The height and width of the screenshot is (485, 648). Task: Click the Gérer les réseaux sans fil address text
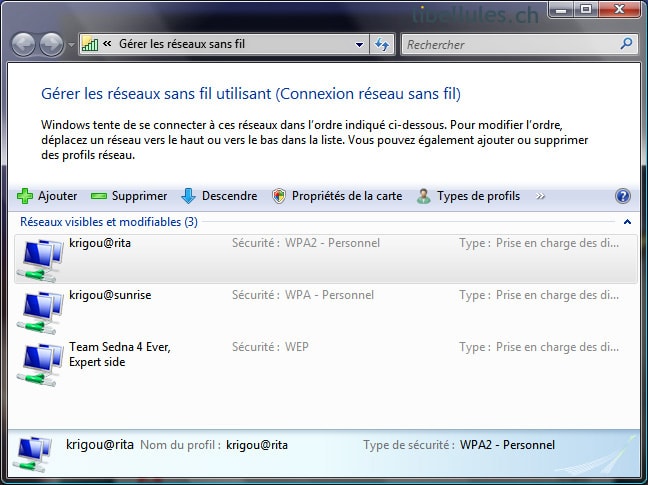(182, 44)
